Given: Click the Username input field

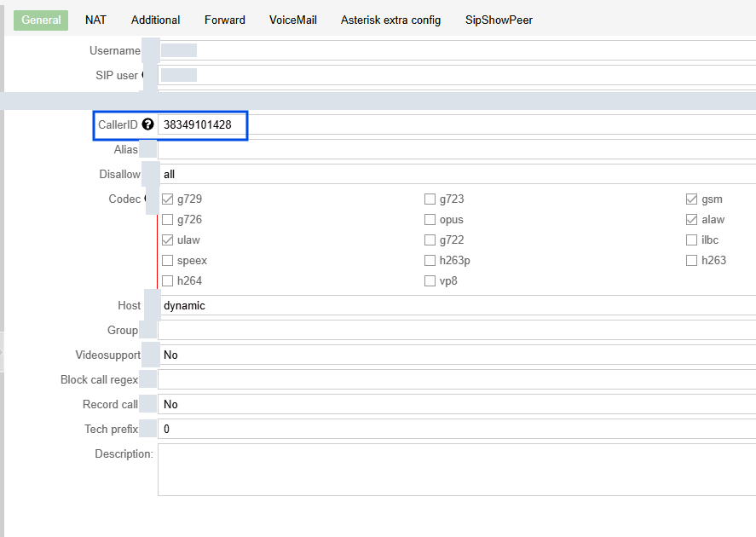Looking at the screenshot, I should (x=457, y=50).
